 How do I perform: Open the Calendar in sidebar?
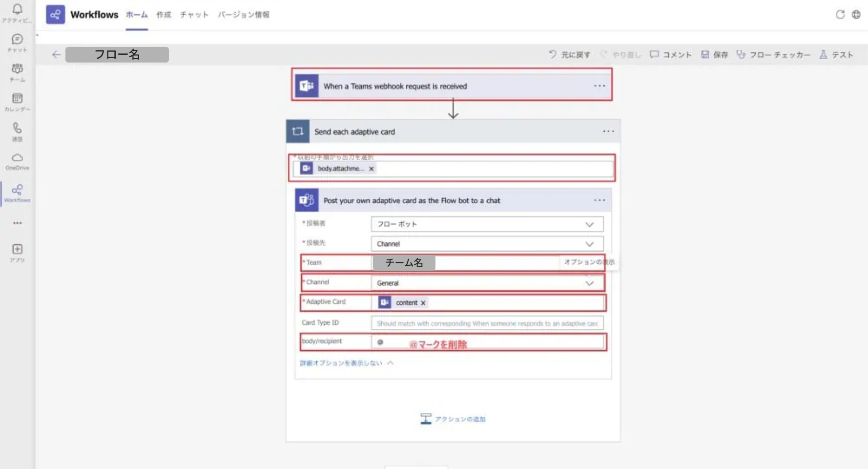(x=17, y=99)
